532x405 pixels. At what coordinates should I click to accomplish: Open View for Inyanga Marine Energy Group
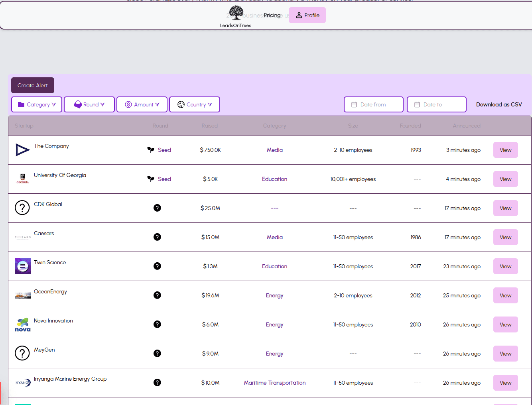coord(506,383)
